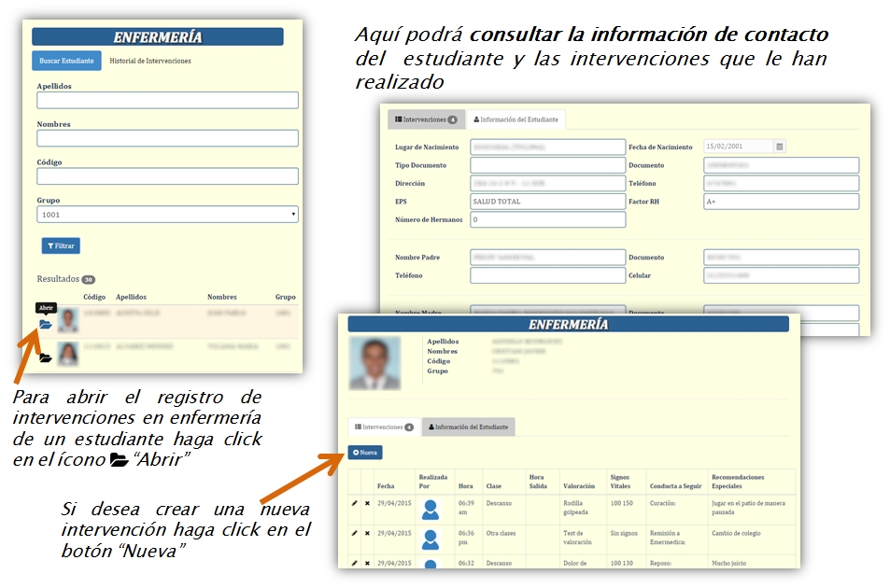Delete the 06:32 intervention using the X icon
This screenshot has height=588, width=890.
tap(367, 563)
